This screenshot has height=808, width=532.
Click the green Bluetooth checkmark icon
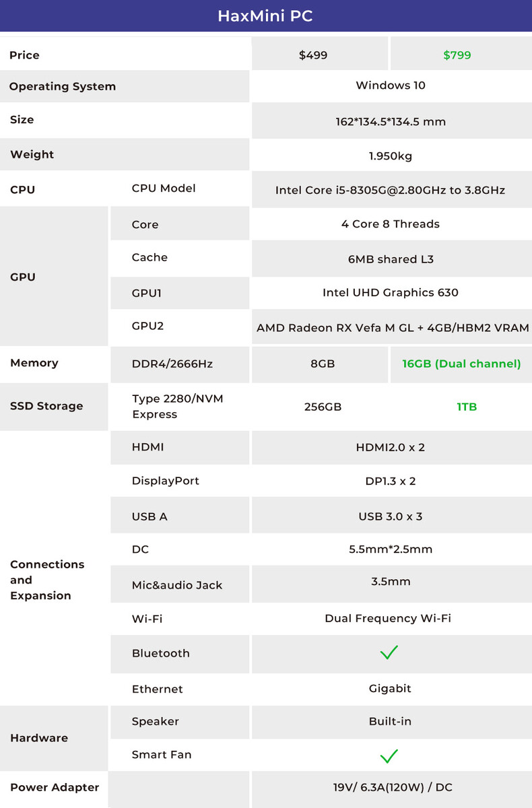389,652
